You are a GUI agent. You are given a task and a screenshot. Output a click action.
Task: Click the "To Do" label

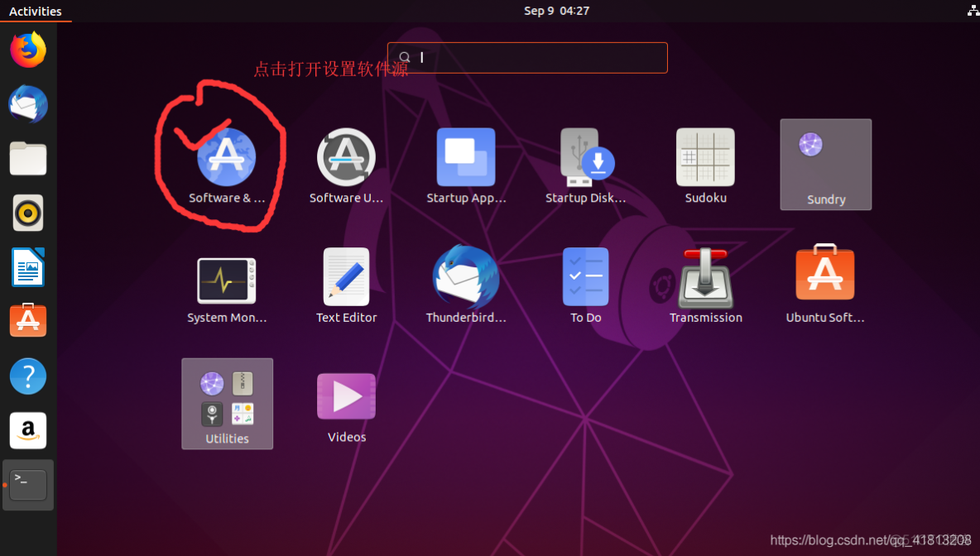(586, 318)
